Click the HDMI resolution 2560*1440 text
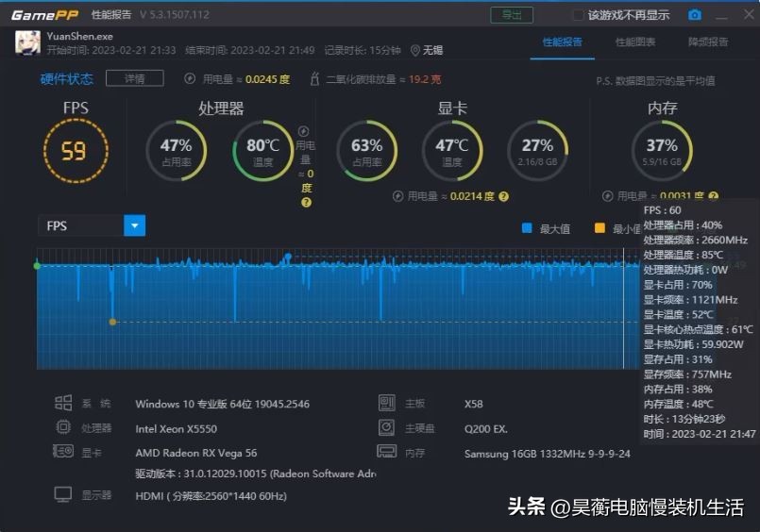This screenshot has width=760, height=532. point(211,496)
